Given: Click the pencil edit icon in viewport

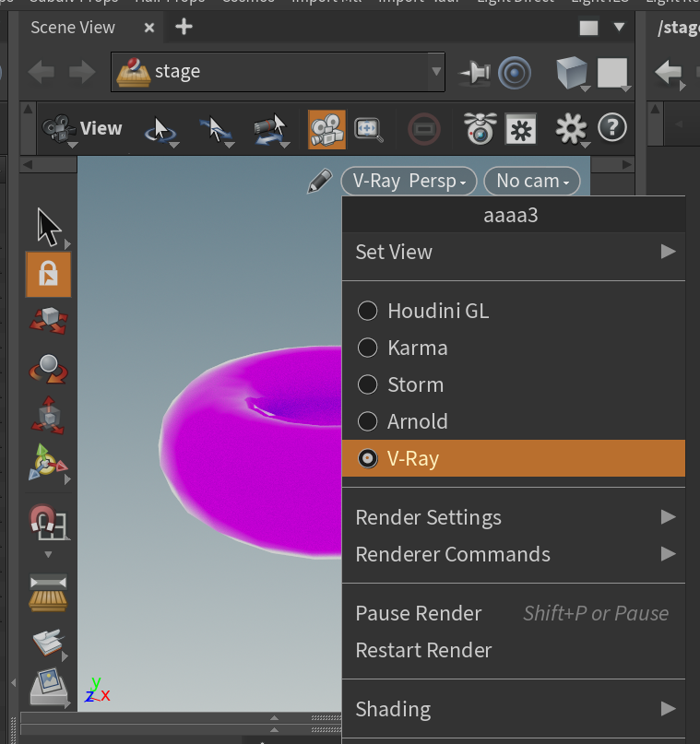Looking at the screenshot, I should (319, 182).
